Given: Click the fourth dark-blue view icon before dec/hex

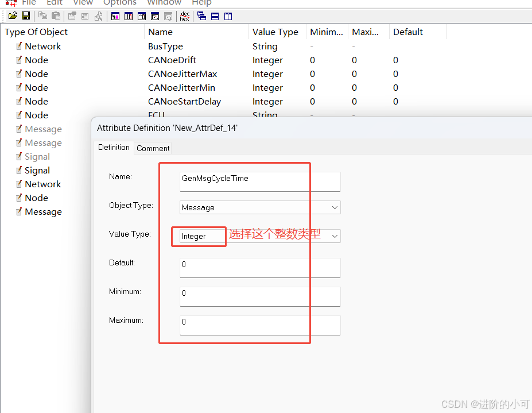Looking at the screenshot, I should tap(155, 16).
